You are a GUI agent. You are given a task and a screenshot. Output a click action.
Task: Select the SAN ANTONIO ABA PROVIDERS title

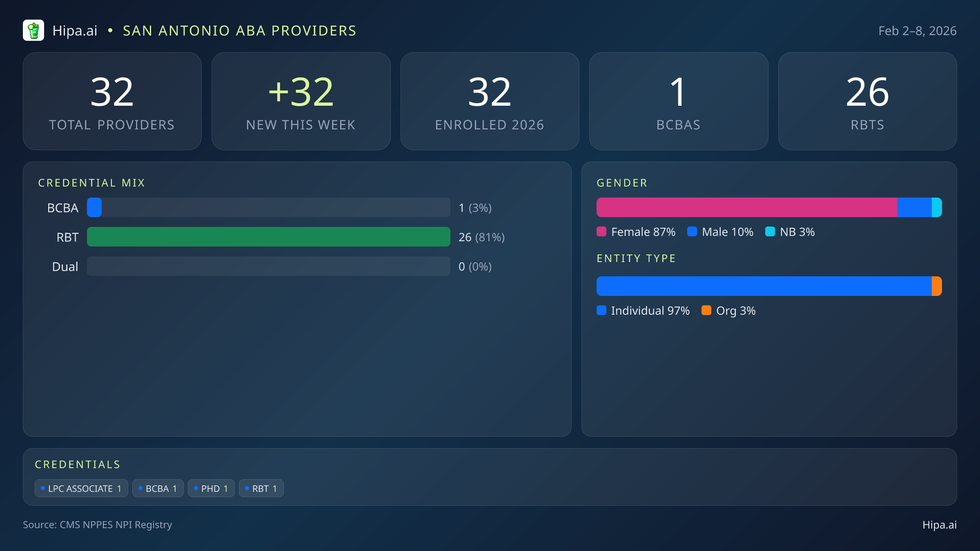coord(239,30)
